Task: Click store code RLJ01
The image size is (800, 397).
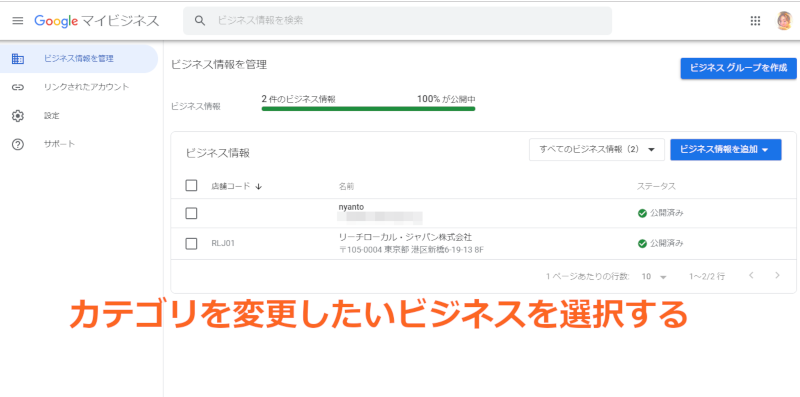Action: [223, 244]
